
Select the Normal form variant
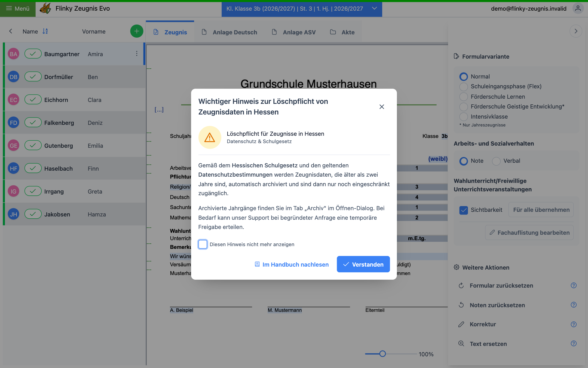464,77
